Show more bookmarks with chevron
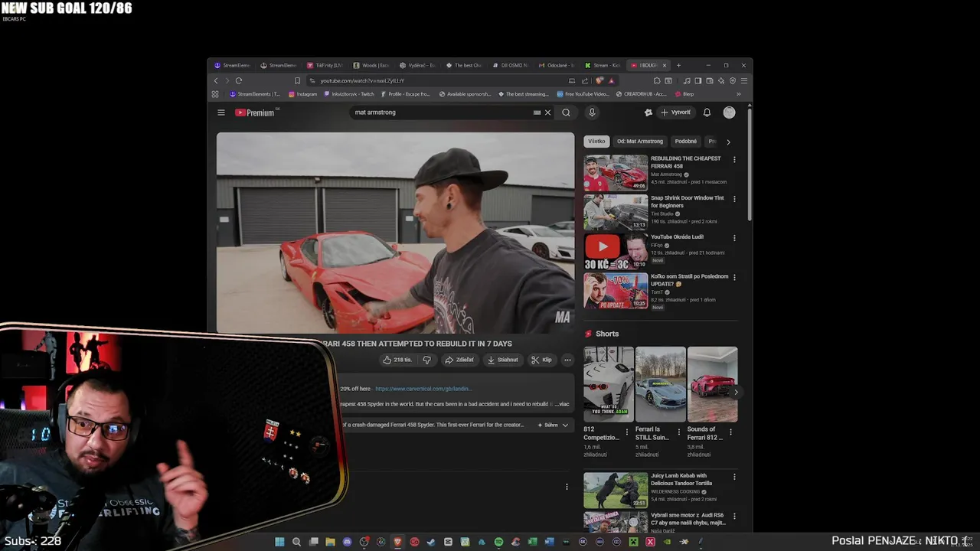This screenshot has width=980, height=551. click(x=739, y=94)
